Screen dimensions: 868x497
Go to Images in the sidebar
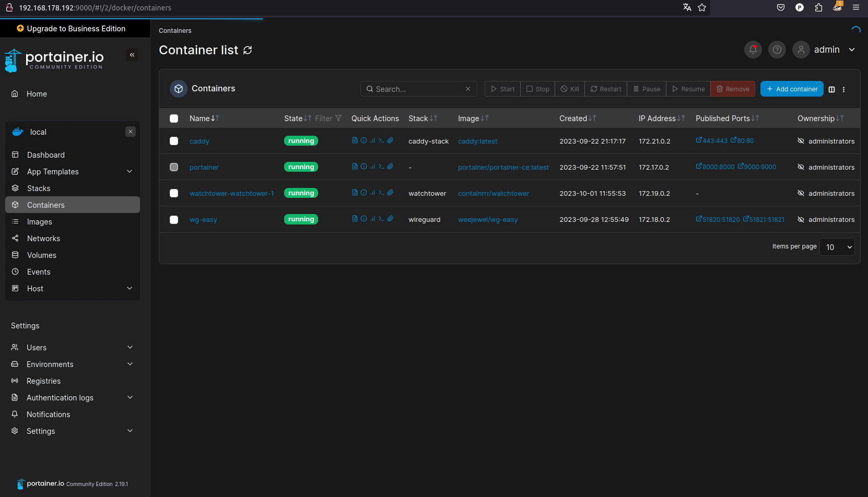40,222
